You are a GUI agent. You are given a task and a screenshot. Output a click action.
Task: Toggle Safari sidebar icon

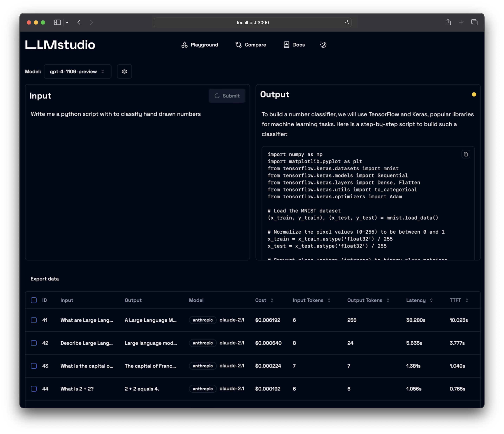[57, 22]
